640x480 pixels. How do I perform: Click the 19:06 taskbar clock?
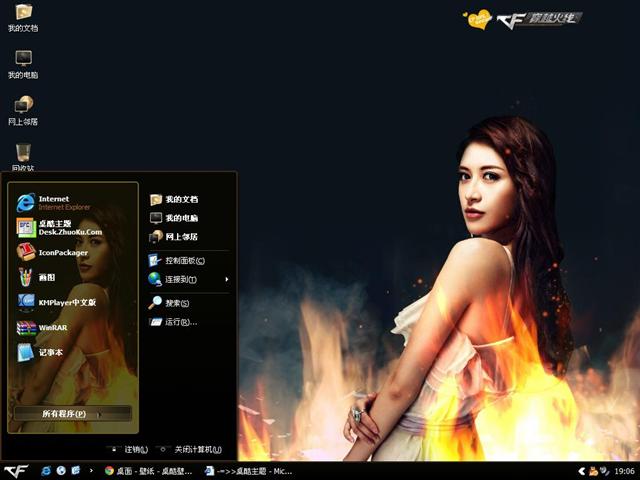624,471
